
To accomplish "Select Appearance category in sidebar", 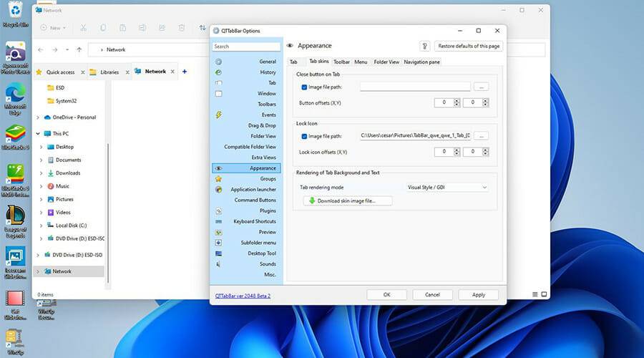I will tap(246, 168).
